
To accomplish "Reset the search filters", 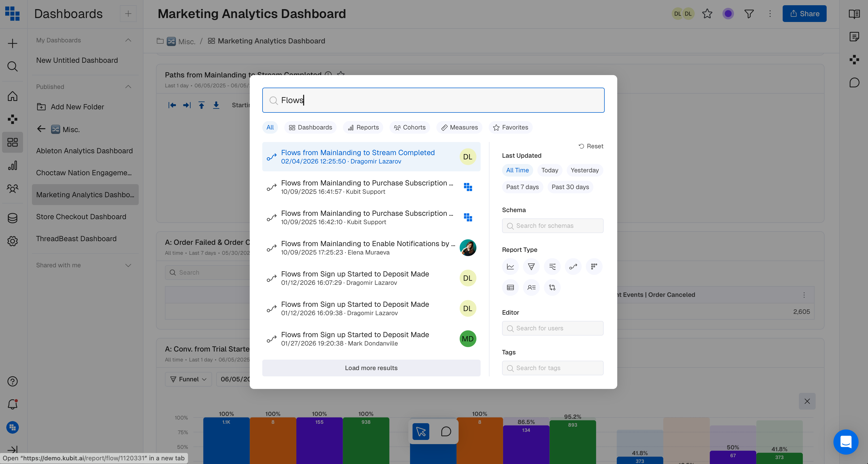I will 591,146.
